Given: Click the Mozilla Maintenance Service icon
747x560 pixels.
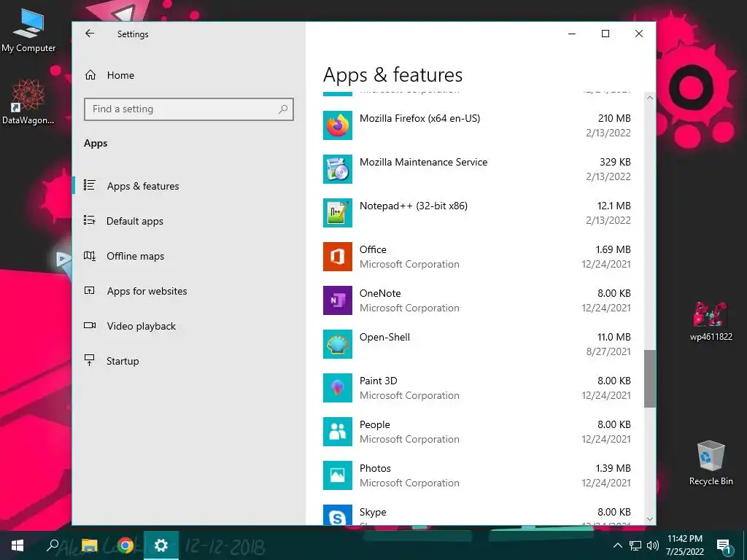Looking at the screenshot, I should point(337,169).
